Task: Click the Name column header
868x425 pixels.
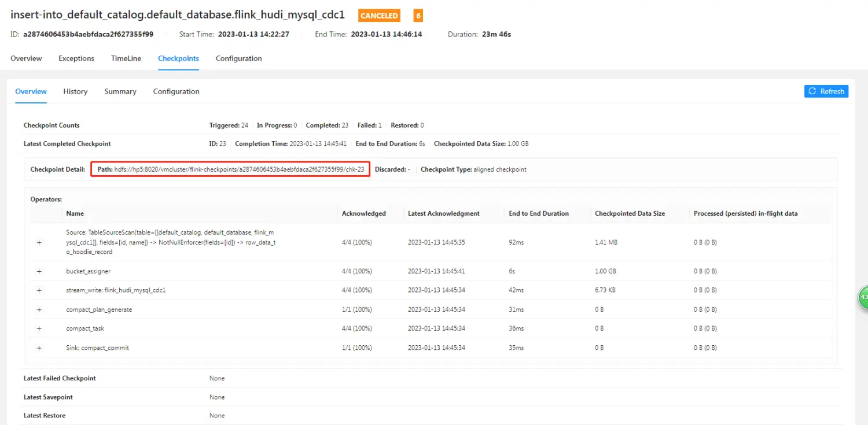Action: (75, 213)
